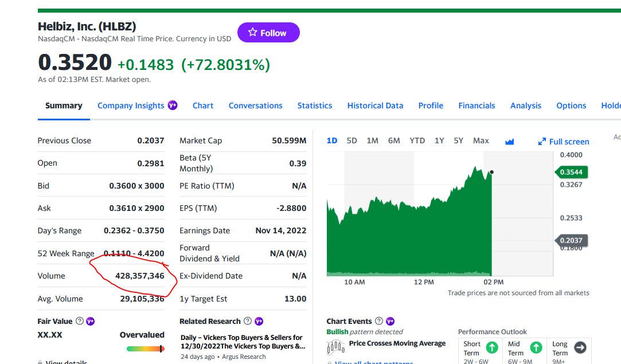This screenshot has width=621, height=364.
Task: Open the Options tab
Action: (571, 105)
